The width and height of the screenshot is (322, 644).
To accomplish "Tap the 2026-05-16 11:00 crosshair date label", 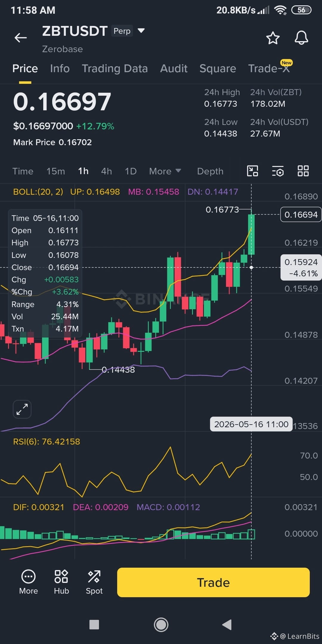I will [251, 424].
